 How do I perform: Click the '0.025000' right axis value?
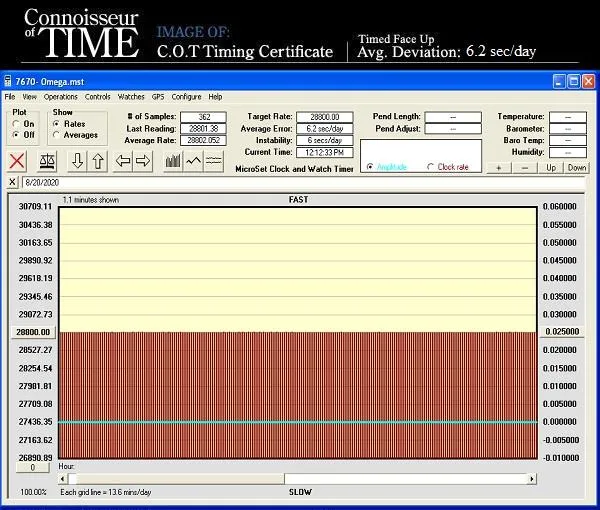click(x=562, y=331)
